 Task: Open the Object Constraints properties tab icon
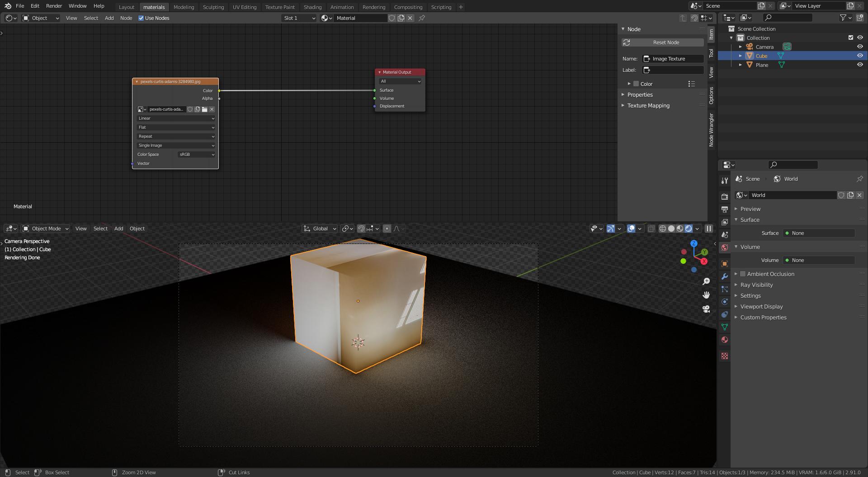(x=725, y=314)
